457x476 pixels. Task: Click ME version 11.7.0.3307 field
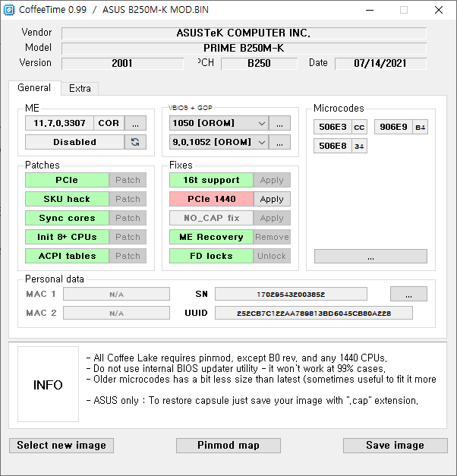[x=59, y=123]
